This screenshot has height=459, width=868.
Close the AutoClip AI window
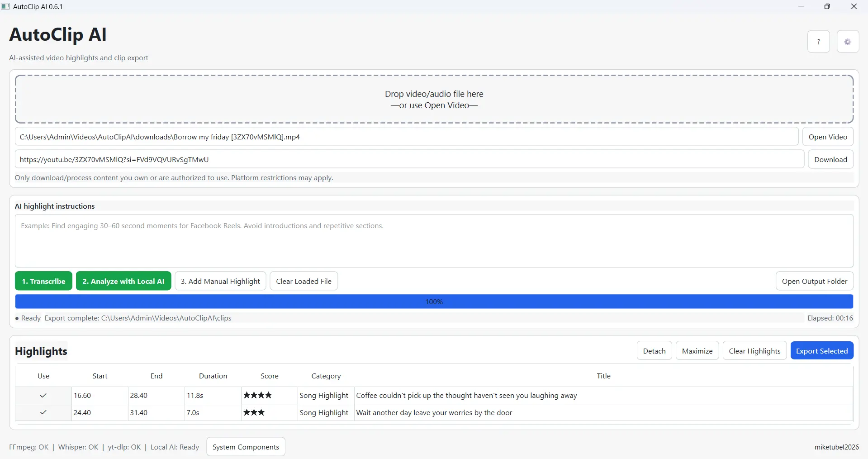pos(854,6)
